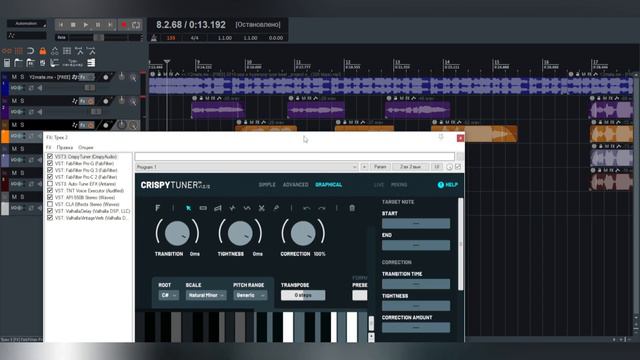Image resolution: width=640 pixels, height=360 pixels.
Task: Select API-550B Stereo in the FX list
Action: coord(85,198)
